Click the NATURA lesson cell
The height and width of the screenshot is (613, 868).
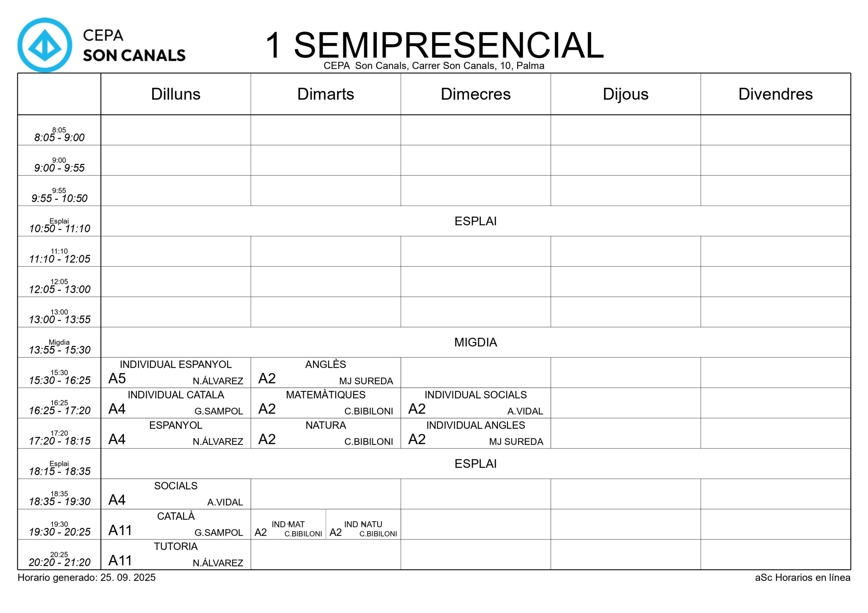(325, 433)
